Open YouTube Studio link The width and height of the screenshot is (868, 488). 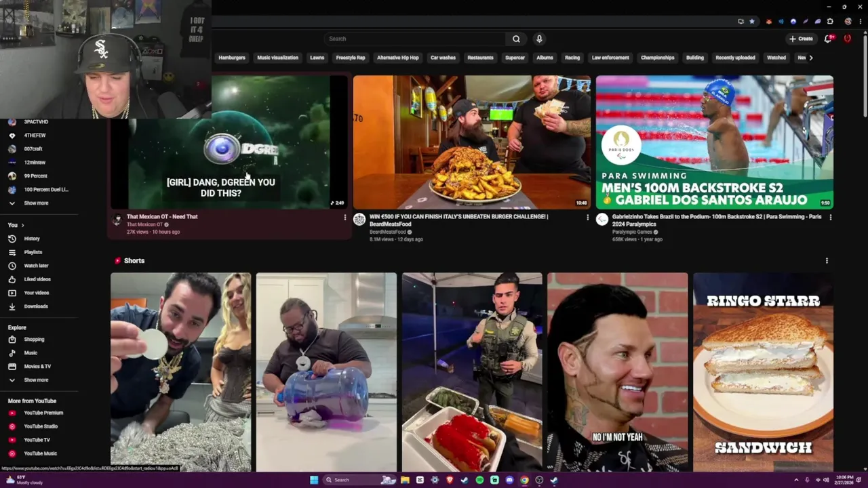[x=41, y=426]
